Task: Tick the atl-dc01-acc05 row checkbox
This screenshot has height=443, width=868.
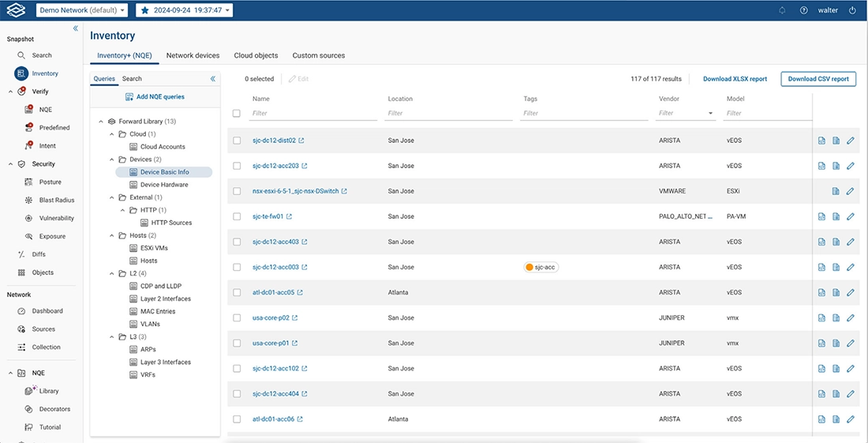Action: pos(237,292)
